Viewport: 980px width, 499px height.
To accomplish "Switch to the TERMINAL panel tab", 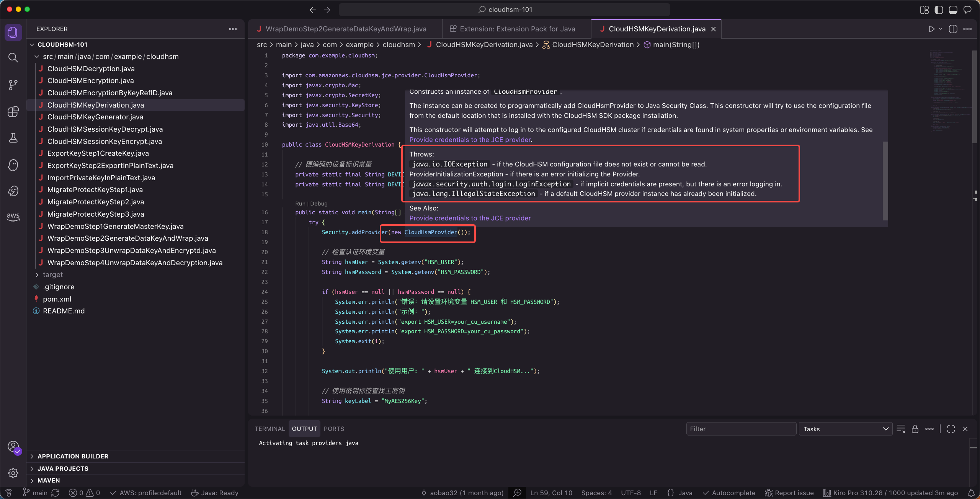I will [269, 429].
